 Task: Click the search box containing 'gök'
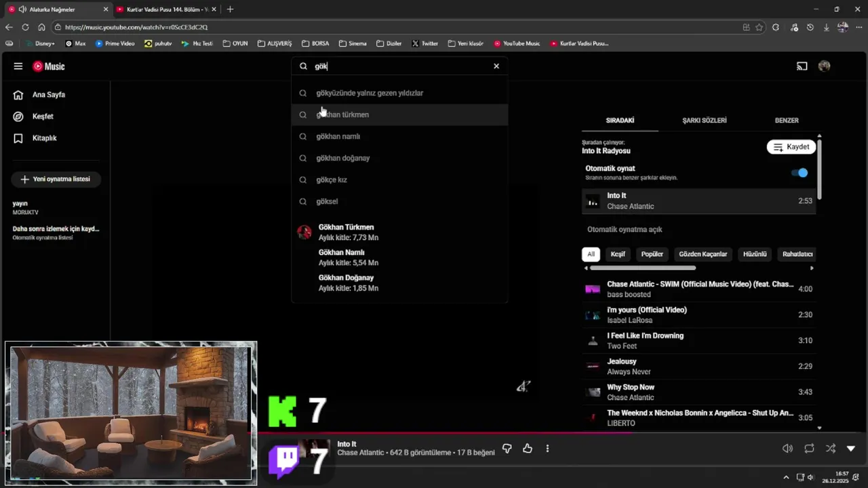coord(400,66)
